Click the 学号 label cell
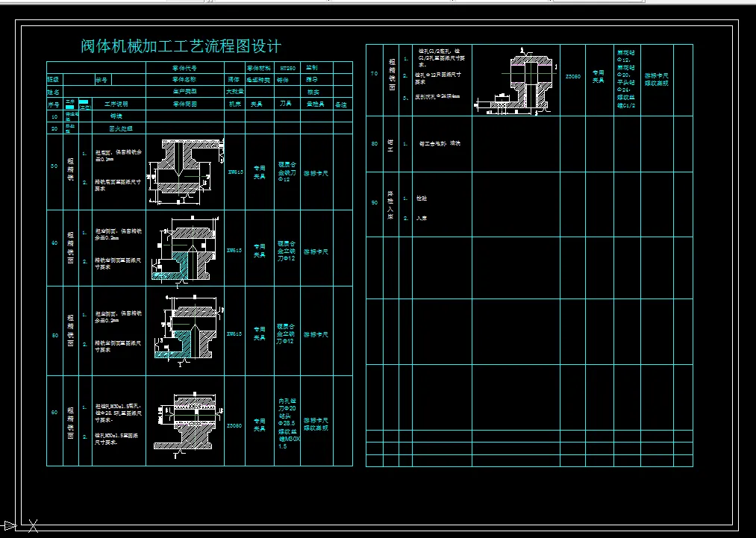Viewport: 756px width, 538px height. 101,80
